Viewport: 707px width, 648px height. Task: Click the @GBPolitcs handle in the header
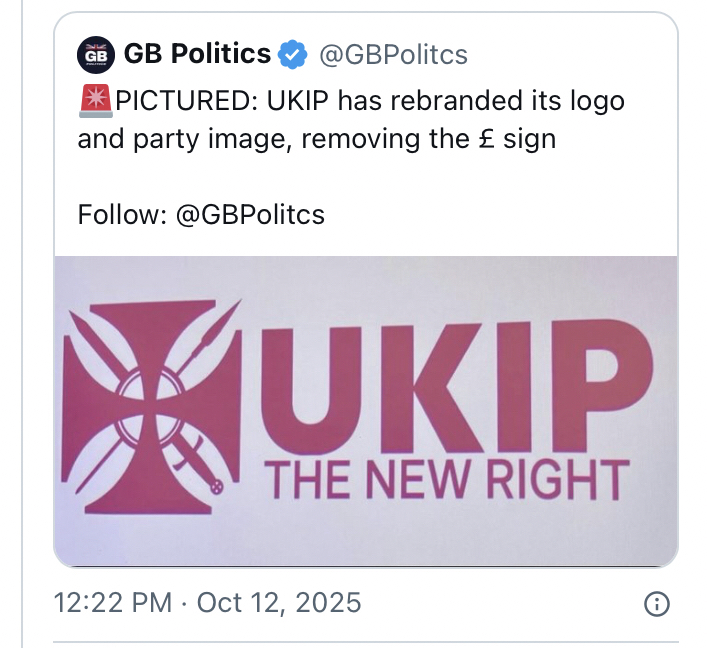point(392,55)
